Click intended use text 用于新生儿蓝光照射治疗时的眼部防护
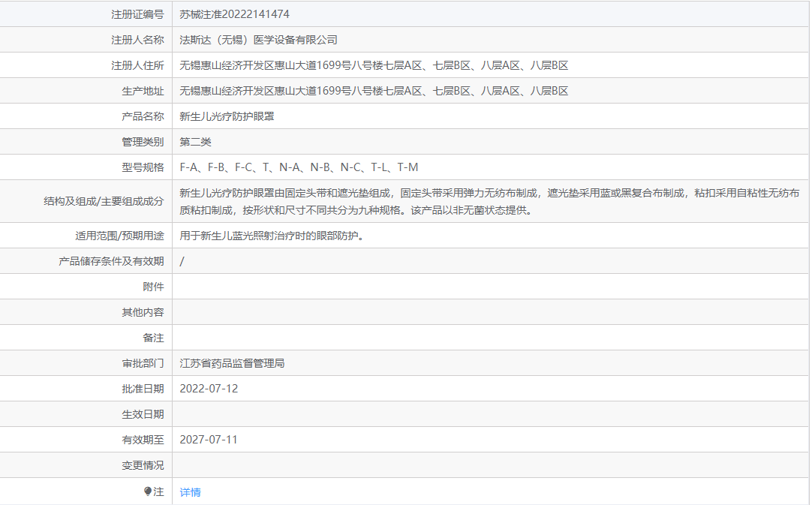Image resolution: width=812 pixels, height=505 pixels. (x=272, y=236)
